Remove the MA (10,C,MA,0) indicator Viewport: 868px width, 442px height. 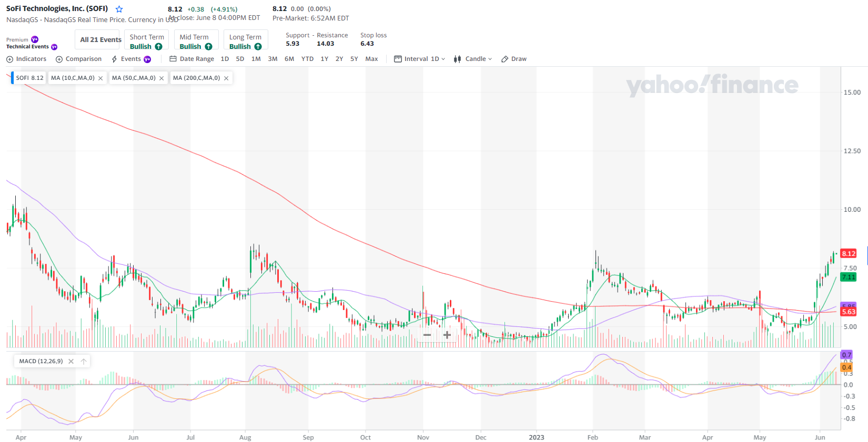(100, 78)
